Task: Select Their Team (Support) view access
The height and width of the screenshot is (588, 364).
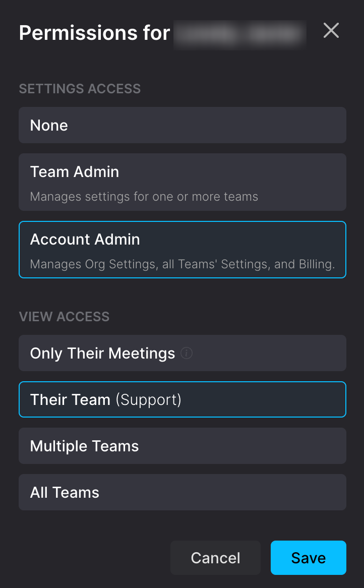Action: click(x=182, y=400)
